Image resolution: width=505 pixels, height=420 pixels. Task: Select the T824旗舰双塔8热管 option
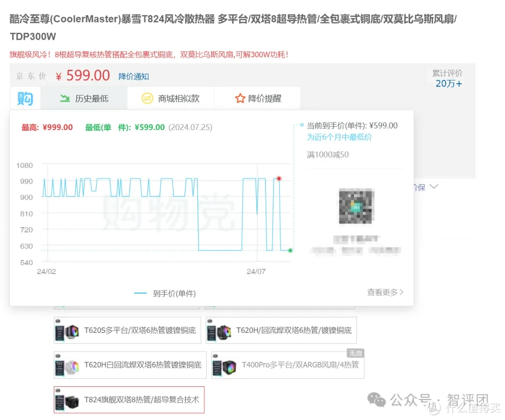(129, 400)
